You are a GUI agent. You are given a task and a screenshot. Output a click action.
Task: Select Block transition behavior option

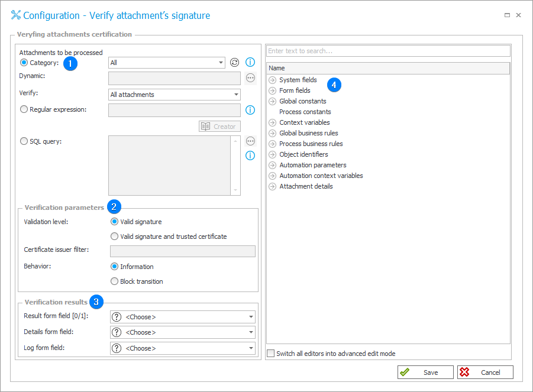(x=115, y=281)
